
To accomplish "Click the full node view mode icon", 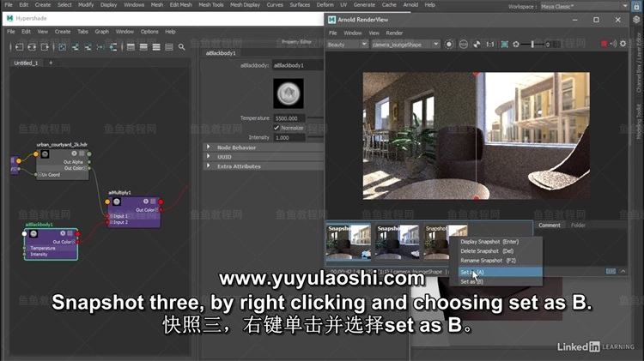I will pyautogui.click(x=156, y=47).
